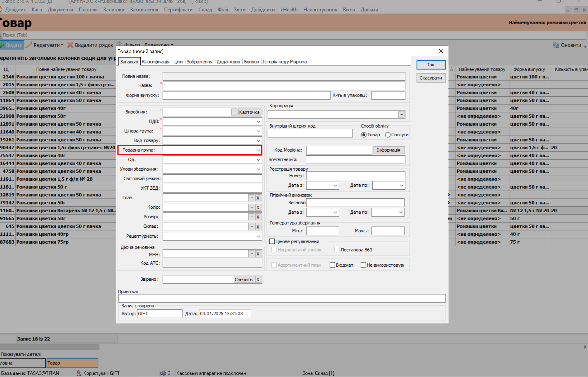The height and width of the screenshot is (377, 588).
Task: Click into the Назва input field
Action: tap(284, 86)
